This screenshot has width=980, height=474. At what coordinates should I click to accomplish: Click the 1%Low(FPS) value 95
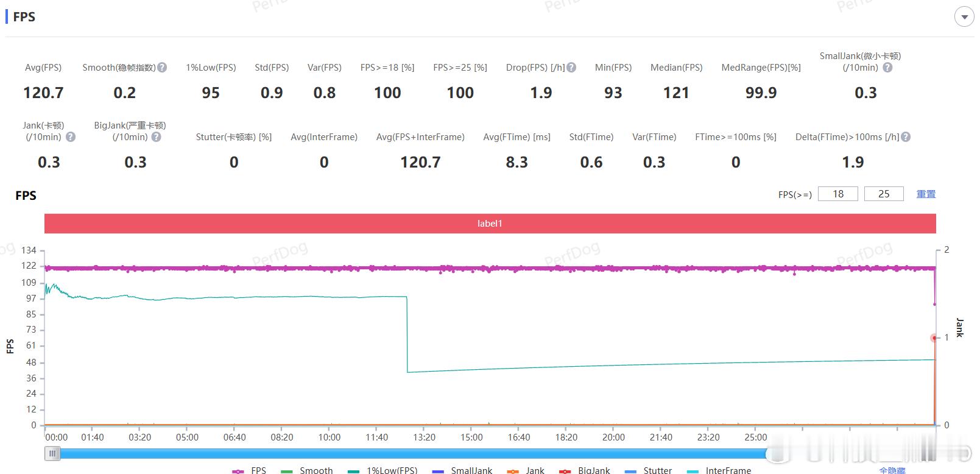click(x=211, y=93)
